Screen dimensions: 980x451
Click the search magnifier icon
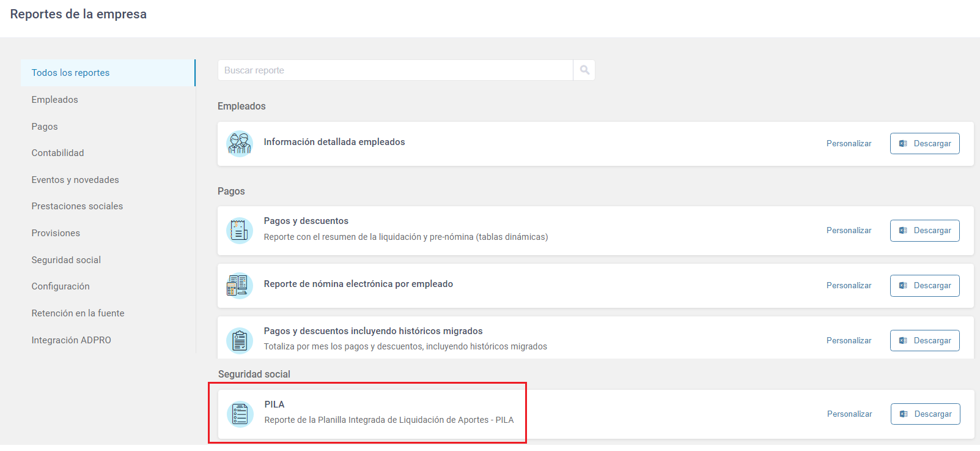coord(584,70)
